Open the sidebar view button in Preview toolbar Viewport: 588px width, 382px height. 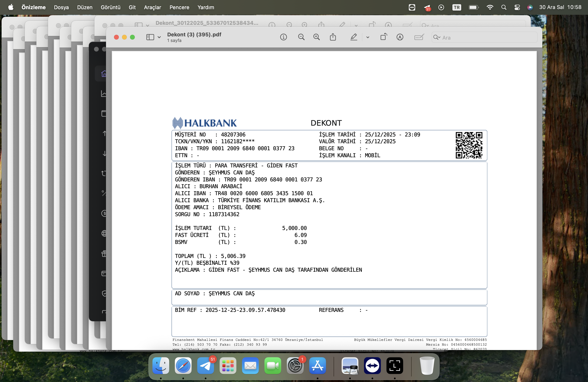[x=150, y=37]
